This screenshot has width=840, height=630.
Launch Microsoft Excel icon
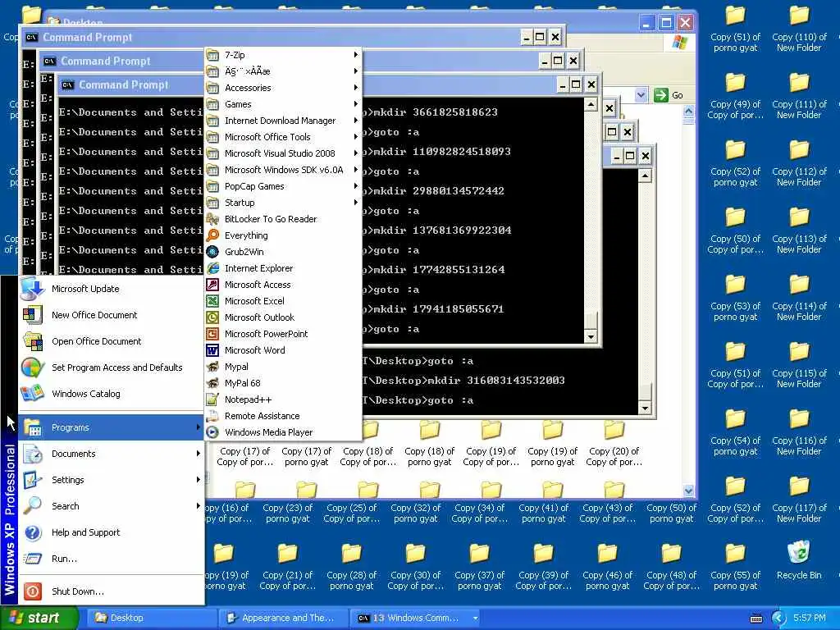(212, 301)
